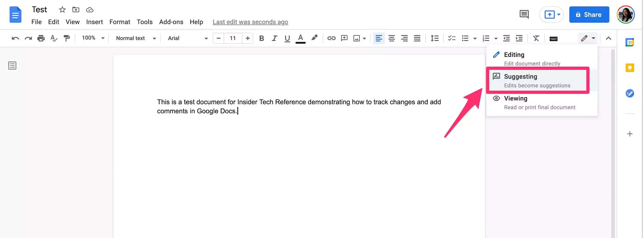Click the blue Share button

coord(589,15)
